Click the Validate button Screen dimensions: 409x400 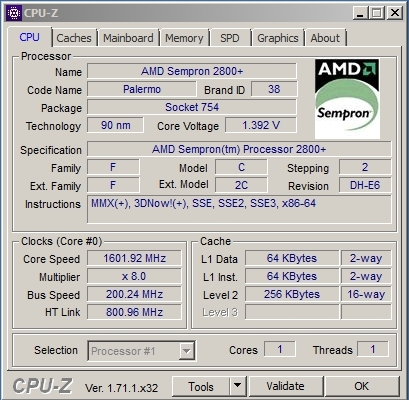pos(285,386)
